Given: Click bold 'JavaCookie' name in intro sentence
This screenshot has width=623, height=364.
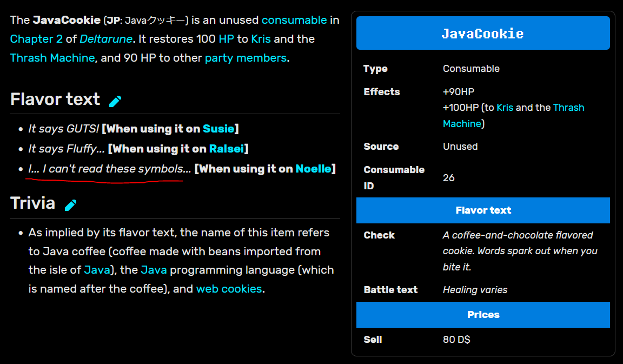Looking at the screenshot, I should 67,20.
